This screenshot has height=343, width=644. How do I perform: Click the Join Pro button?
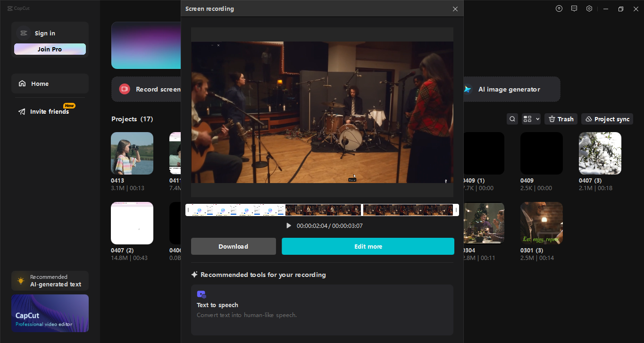coord(50,49)
